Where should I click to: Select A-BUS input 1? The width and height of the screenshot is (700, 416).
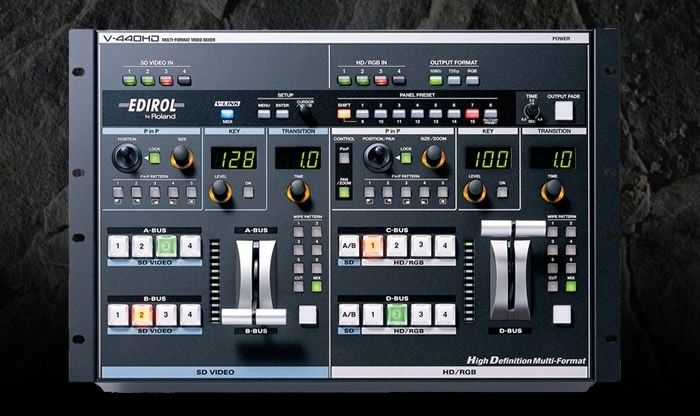118,246
